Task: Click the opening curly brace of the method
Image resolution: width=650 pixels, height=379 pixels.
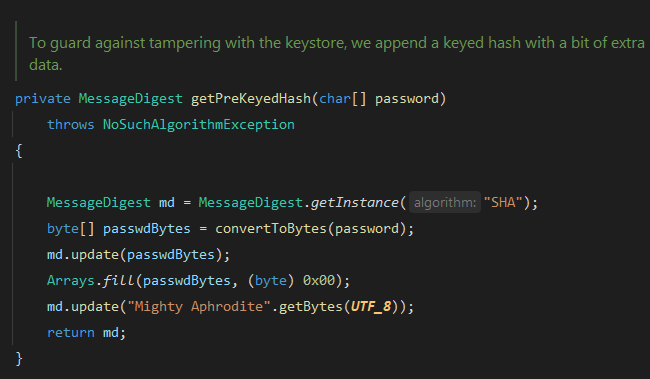Action: pyautogui.click(x=19, y=151)
